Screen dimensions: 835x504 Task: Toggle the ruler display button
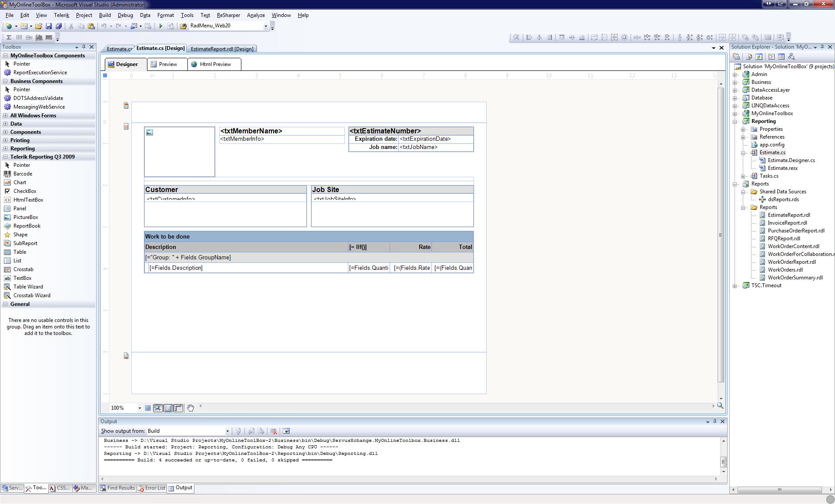(178, 408)
